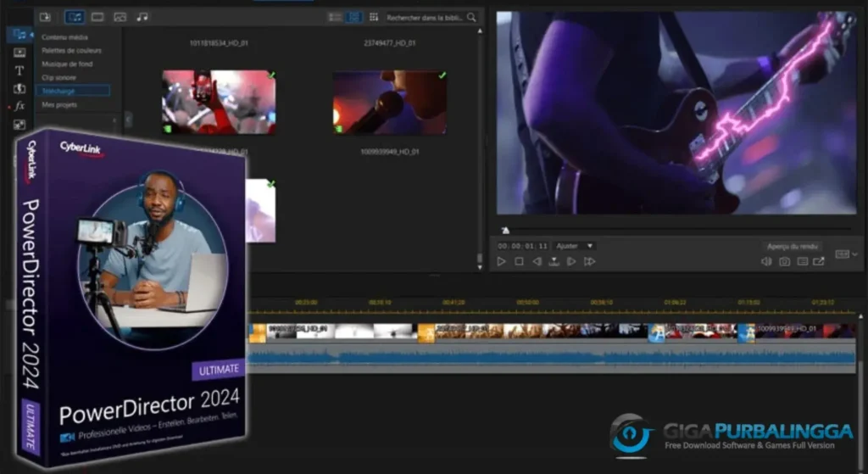Click the import media icon
The width and height of the screenshot is (868, 474).
point(46,17)
